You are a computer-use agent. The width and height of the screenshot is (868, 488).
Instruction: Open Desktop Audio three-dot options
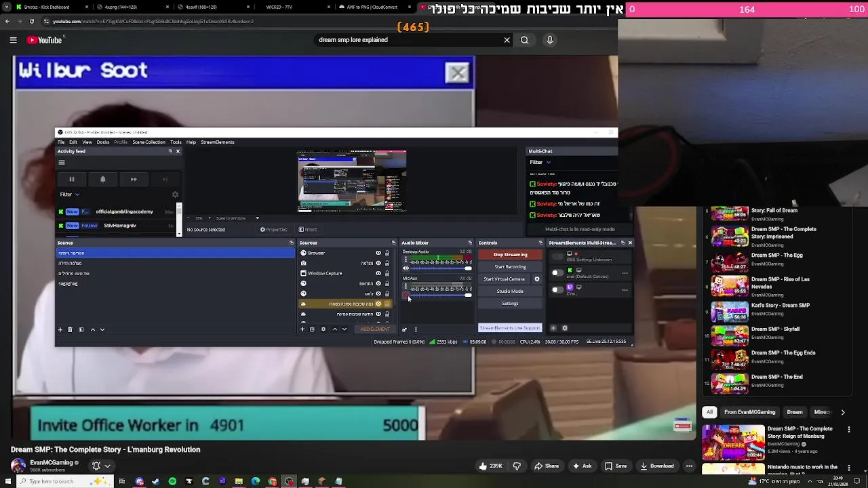coord(406,258)
